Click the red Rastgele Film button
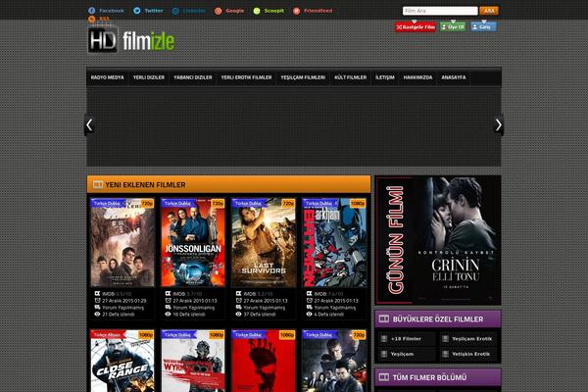The height and width of the screenshot is (392, 588). [416, 27]
